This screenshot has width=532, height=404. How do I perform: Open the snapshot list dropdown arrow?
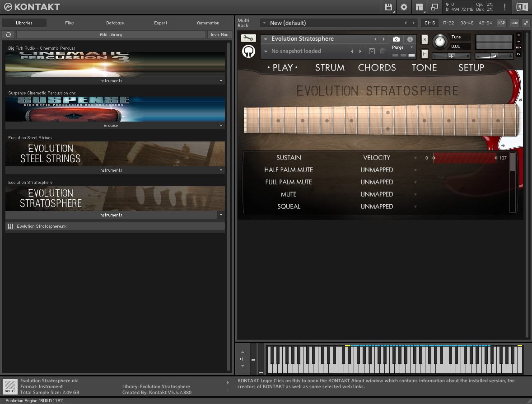pyautogui.click(x=266, y=51)
